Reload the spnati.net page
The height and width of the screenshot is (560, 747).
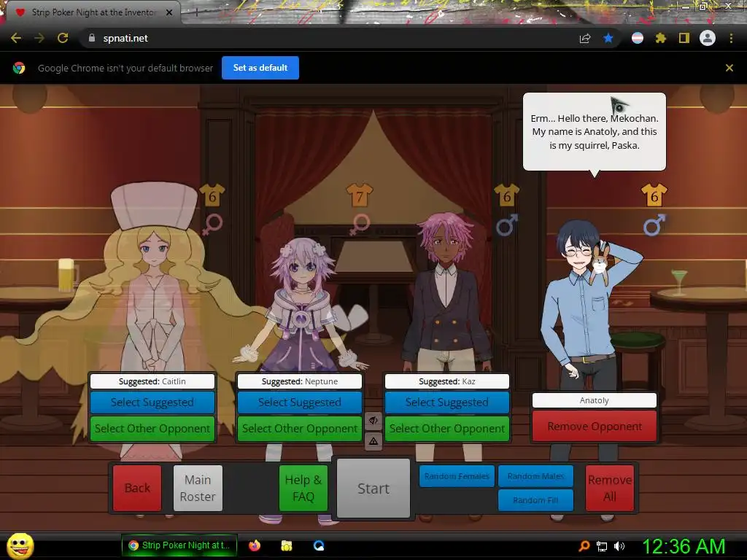click(63, 38)
